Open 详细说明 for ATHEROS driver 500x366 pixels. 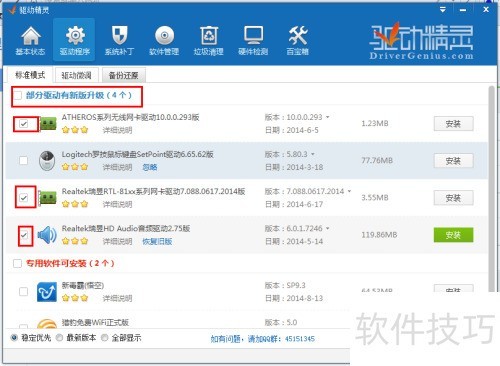point(117,130)
